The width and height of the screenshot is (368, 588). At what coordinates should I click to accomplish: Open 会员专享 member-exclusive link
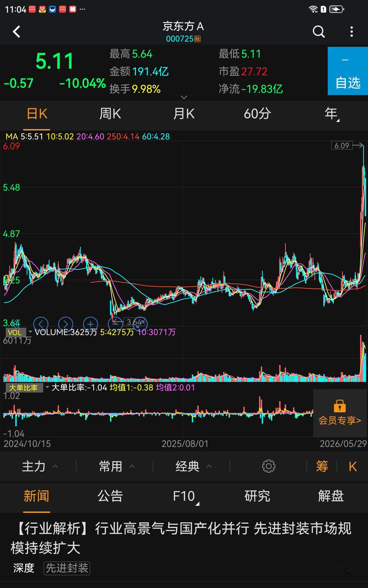[x=340, y=421]
